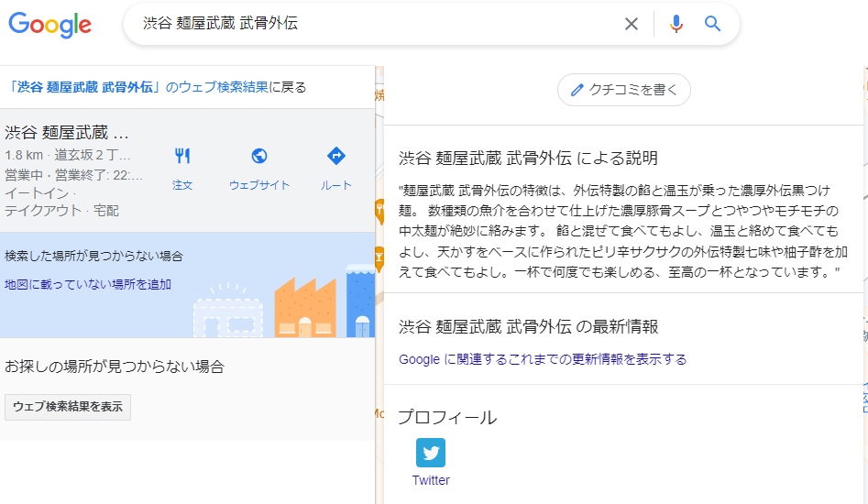This screenshot has height=504, width=868.
Task: Click 地図に載っていない場所を追加 link
Action: tap(88, 284)
